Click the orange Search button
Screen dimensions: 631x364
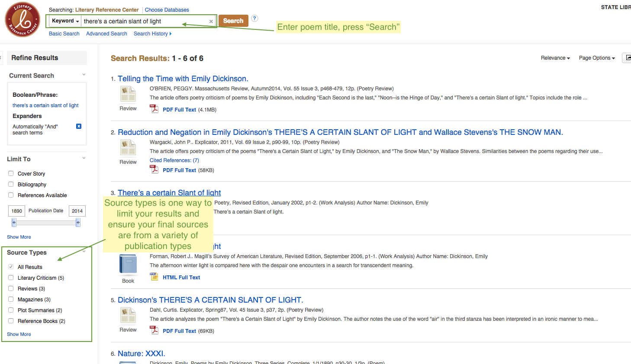point(233,21)
